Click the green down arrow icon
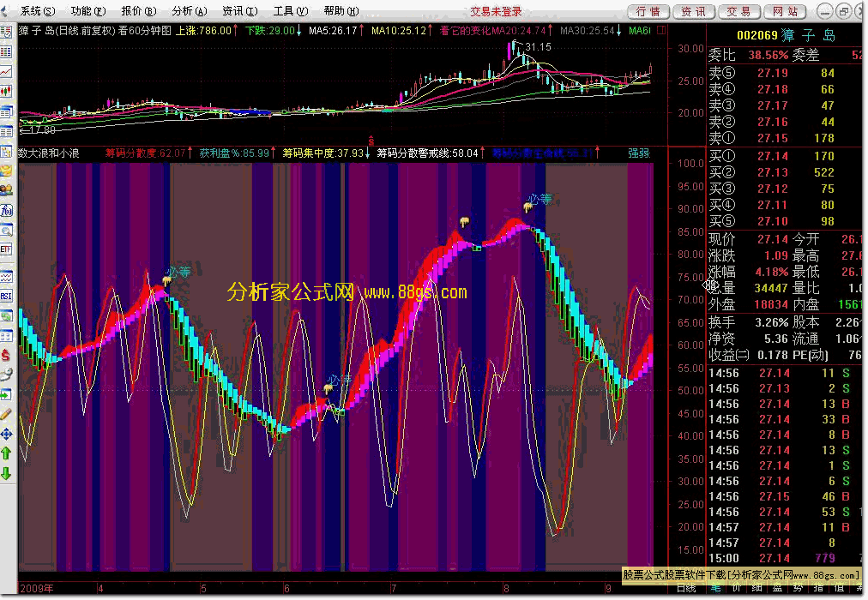The image size is (868, 600). point(6,473)
